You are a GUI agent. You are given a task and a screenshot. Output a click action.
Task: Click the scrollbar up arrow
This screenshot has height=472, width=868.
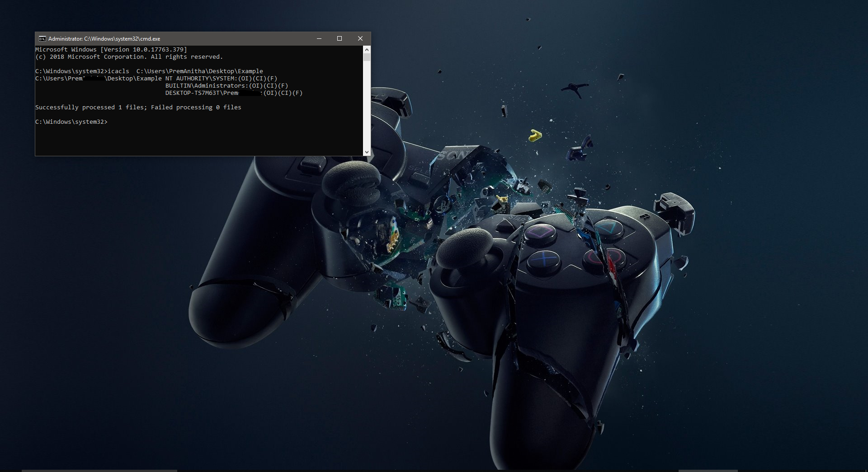pyautogui.click(x=367, y=50)
